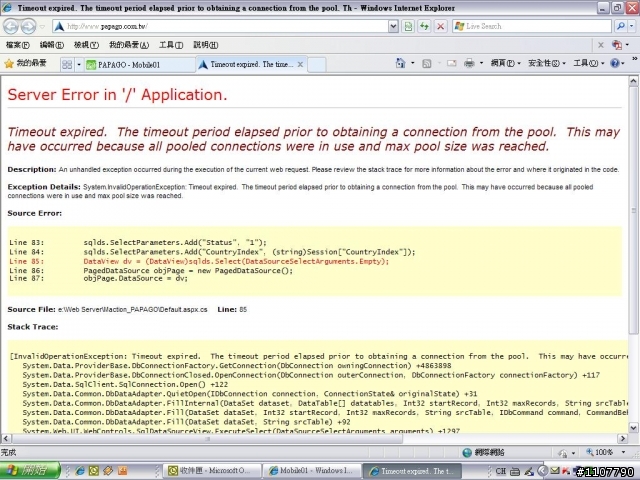Open the recent pages dropdown beside Forward
The image size is (640, 480).
click(x=42, y=27)
